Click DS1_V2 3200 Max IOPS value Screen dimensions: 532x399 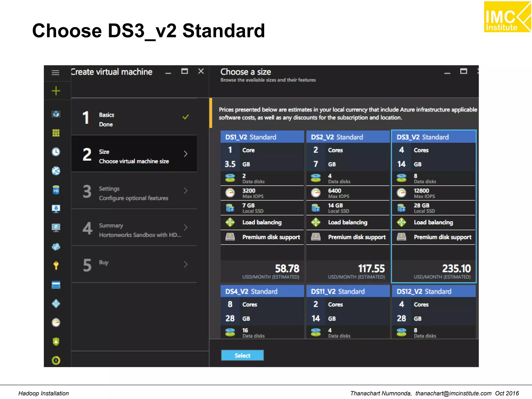click(249, 191)
